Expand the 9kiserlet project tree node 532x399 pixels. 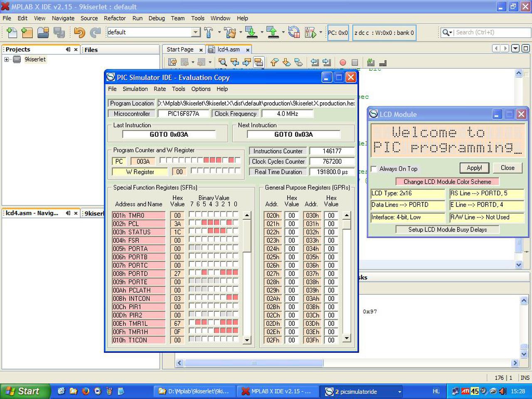tap(7, 59)
